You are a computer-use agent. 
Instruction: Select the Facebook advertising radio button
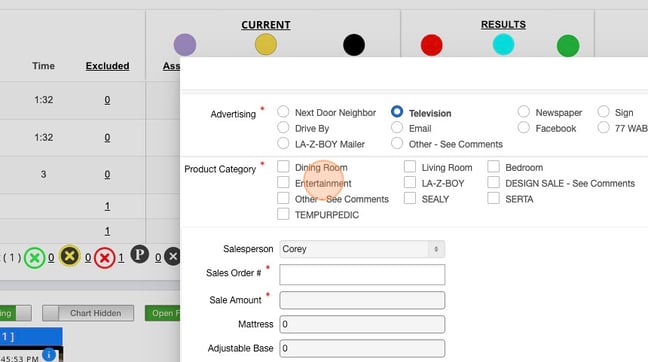(x=524, y=127)
